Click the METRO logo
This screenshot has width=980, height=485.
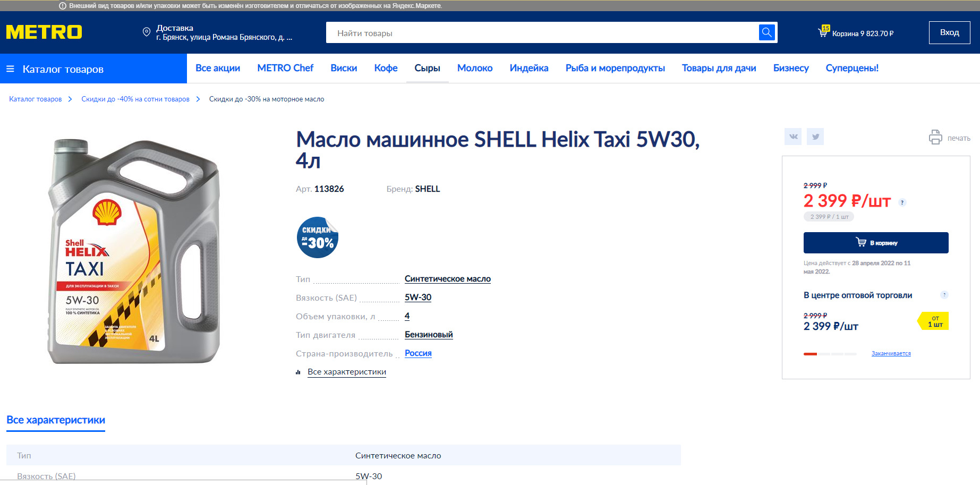pyautogui.click(x=44, y=32)
